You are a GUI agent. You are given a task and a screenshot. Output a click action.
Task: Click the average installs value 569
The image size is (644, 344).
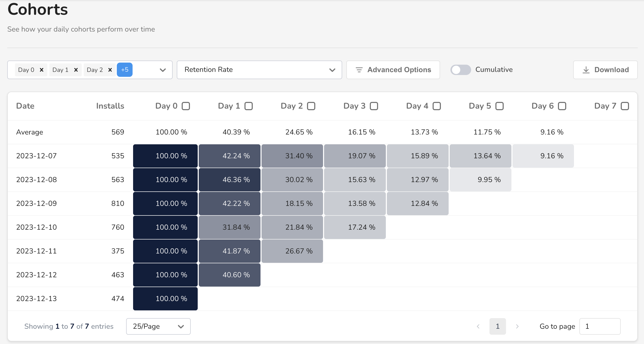point(118,132)
